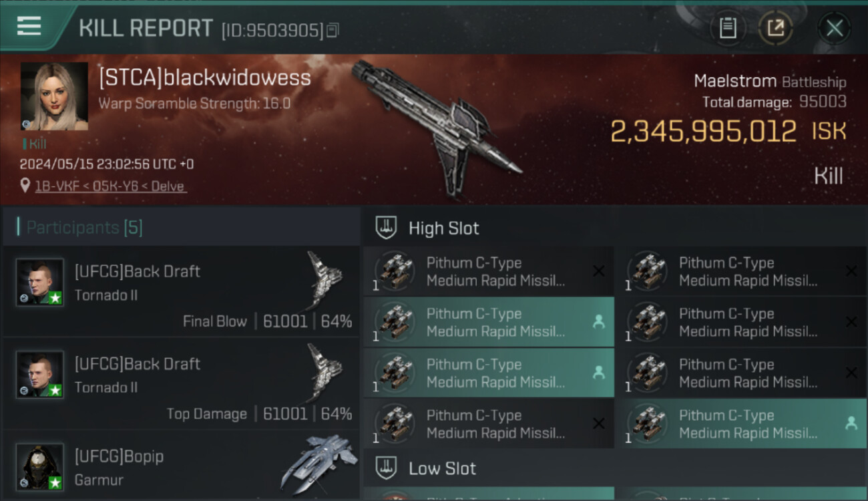The width and height of the screenshot is (868, 501).
Task: Click person icon on second left-column module
Action: point(598,322)
